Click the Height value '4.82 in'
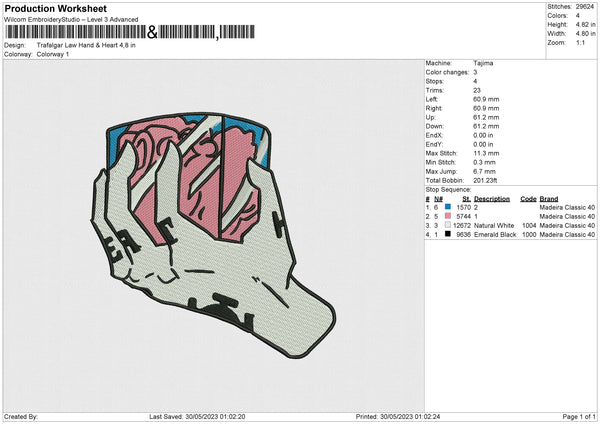600x424 pixels. tap(585, 24)
